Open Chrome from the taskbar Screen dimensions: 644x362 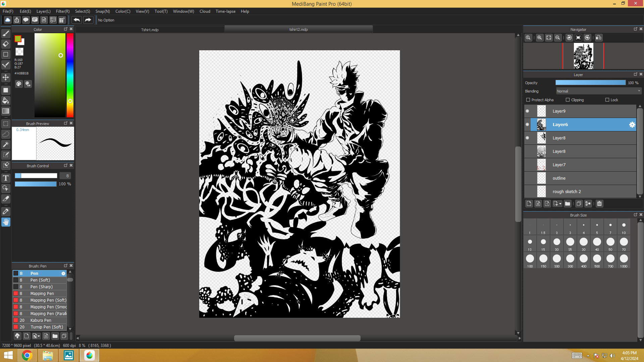pyautogui.click(x=27, y=355)
